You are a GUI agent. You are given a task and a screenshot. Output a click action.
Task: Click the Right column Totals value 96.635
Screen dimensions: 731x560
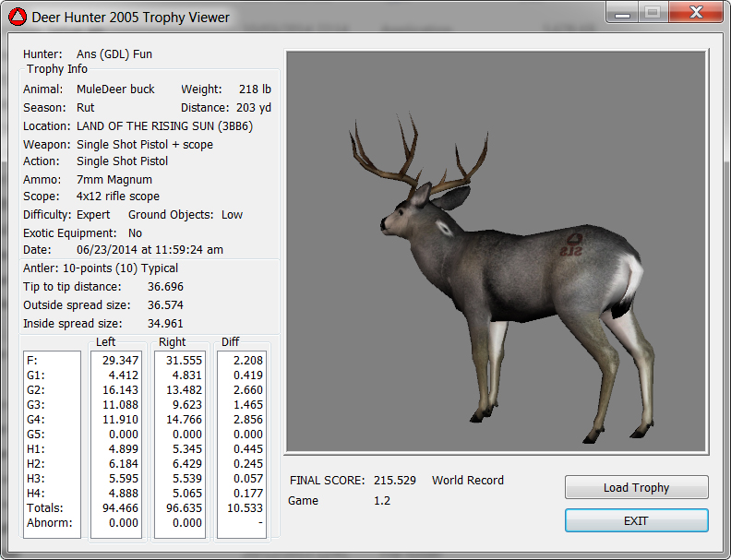[x=183, y=507]
